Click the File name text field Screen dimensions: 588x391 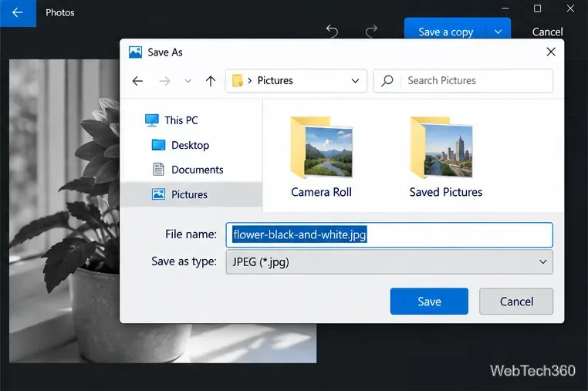pyautogui.click(x=389, y=234)
